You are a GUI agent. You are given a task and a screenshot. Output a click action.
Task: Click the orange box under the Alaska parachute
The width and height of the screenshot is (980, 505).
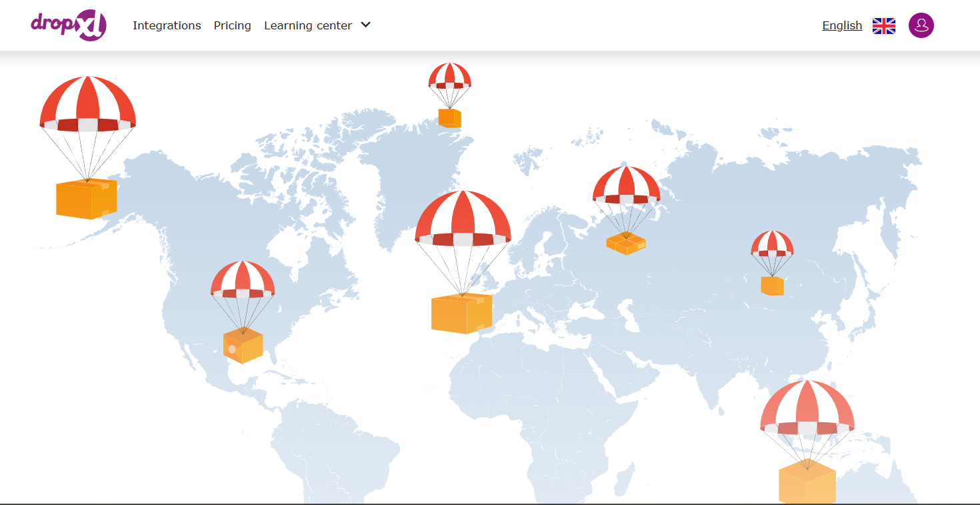click(x=87, y=199)
